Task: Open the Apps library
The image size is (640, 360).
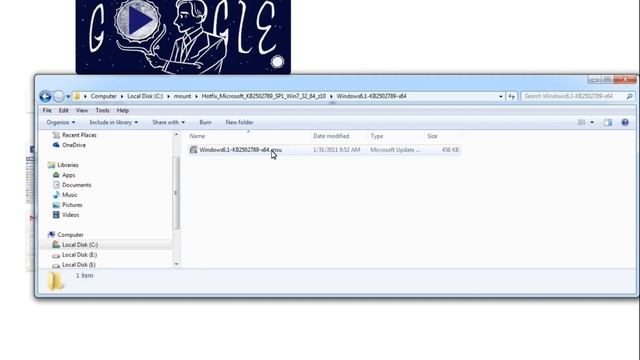Action: coord(69,175)
